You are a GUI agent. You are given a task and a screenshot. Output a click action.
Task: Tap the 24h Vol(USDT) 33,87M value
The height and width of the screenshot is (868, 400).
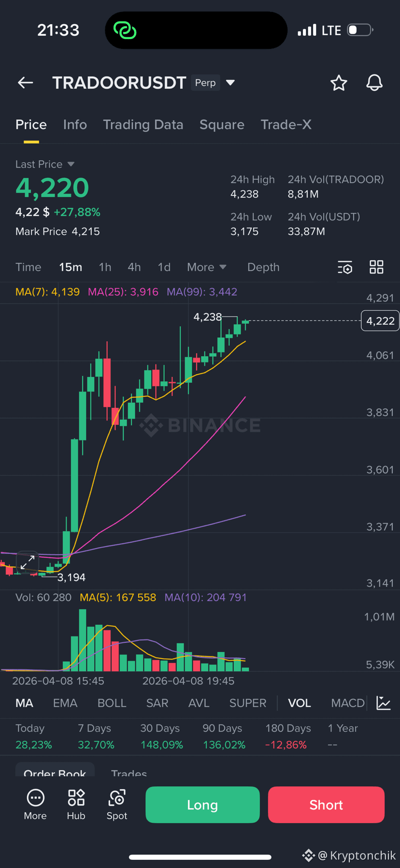tap(306, 231)
